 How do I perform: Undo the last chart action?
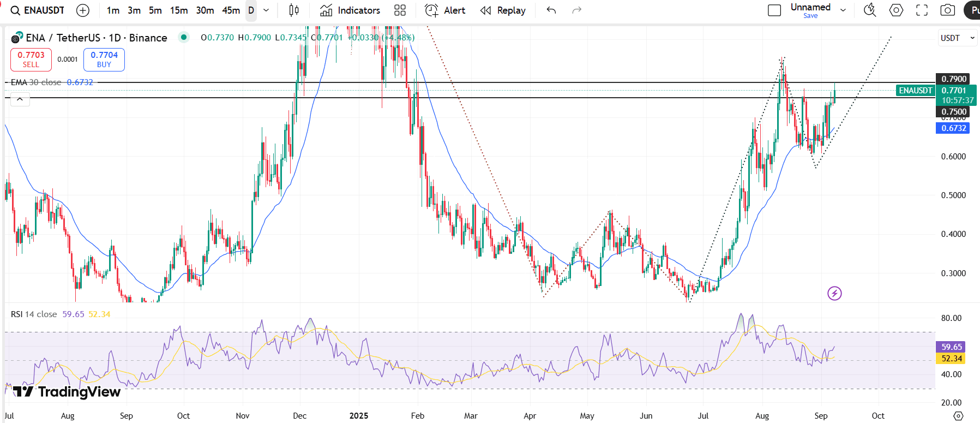[551, 10]
